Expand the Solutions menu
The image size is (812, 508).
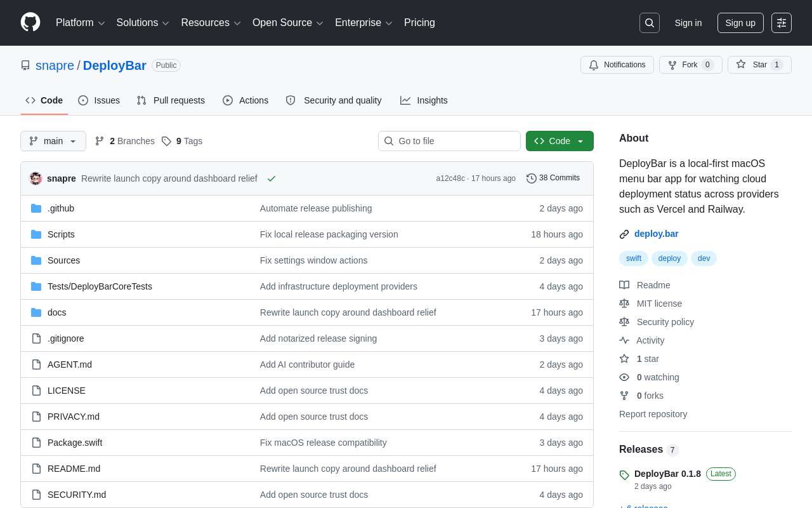coord(143,23)
